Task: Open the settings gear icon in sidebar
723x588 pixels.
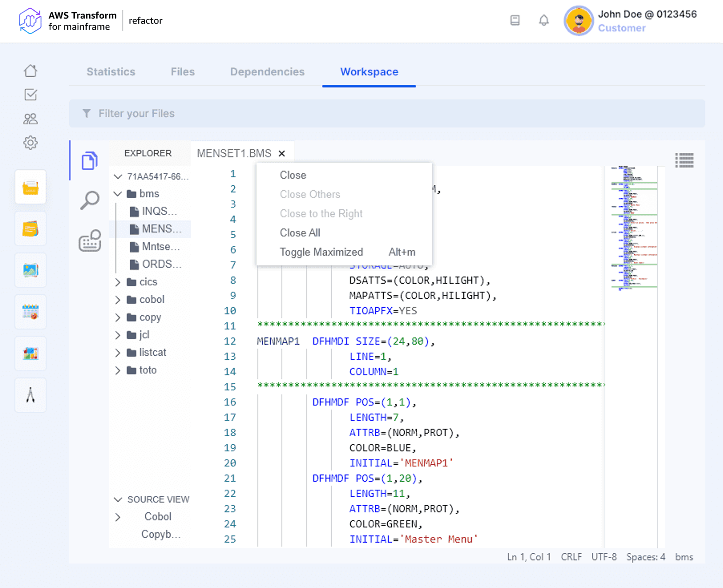Action: pos(31,143)
